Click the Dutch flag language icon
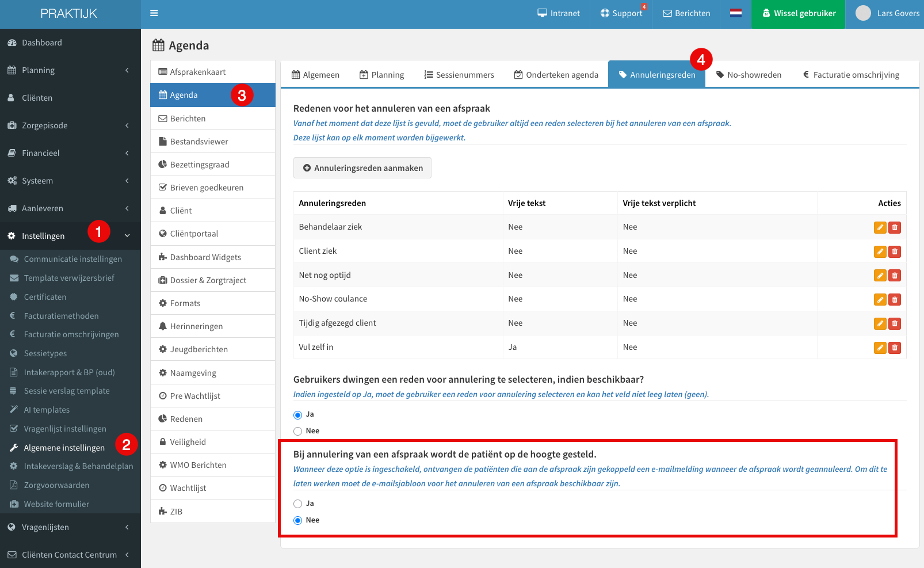This screenshot has height=568, width=924. (735, 13)
